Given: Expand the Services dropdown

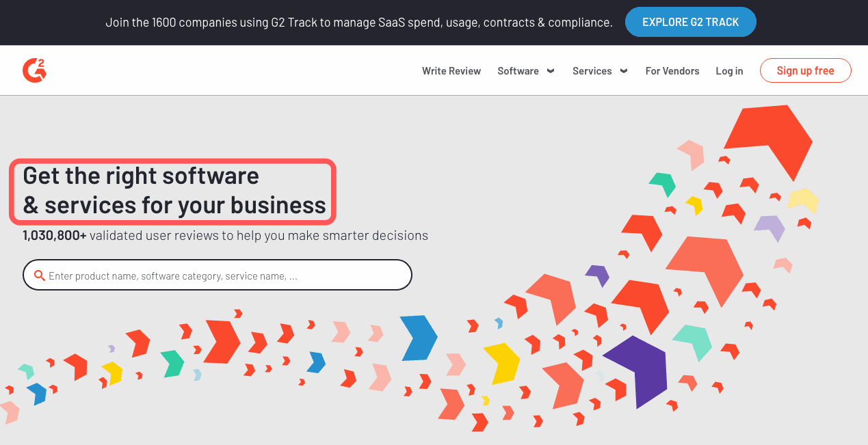Looking at the screenshot, I should click(x=592, y=70).
